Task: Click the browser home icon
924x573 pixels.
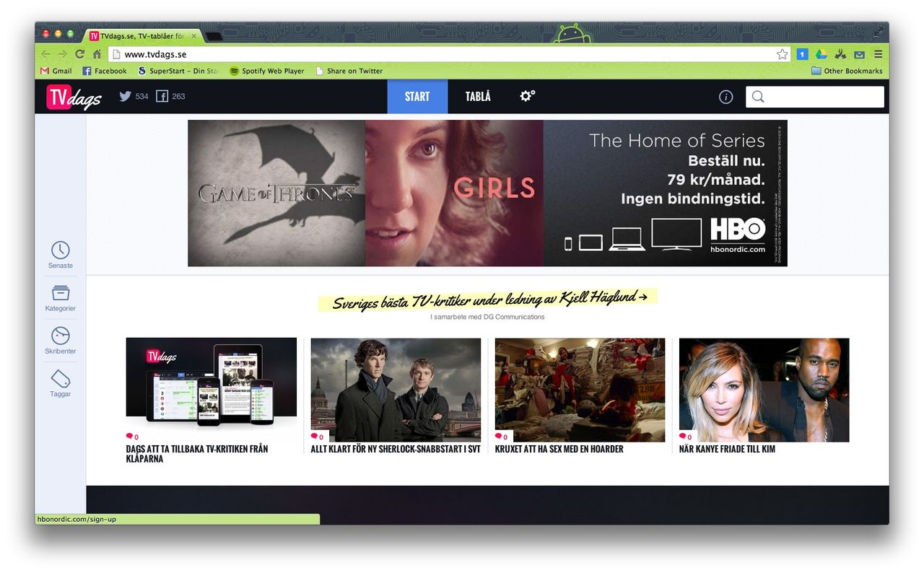Action: (x=97, y=54)
